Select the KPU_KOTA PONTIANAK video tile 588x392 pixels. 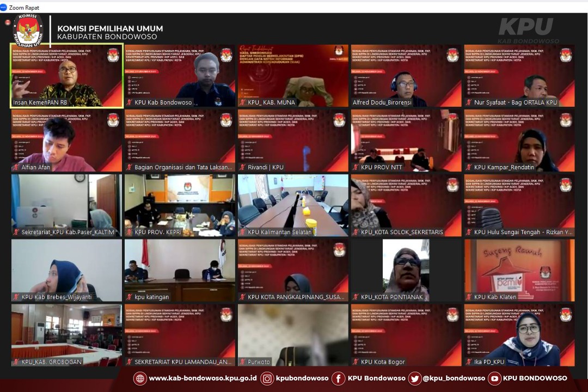point(406,269)
